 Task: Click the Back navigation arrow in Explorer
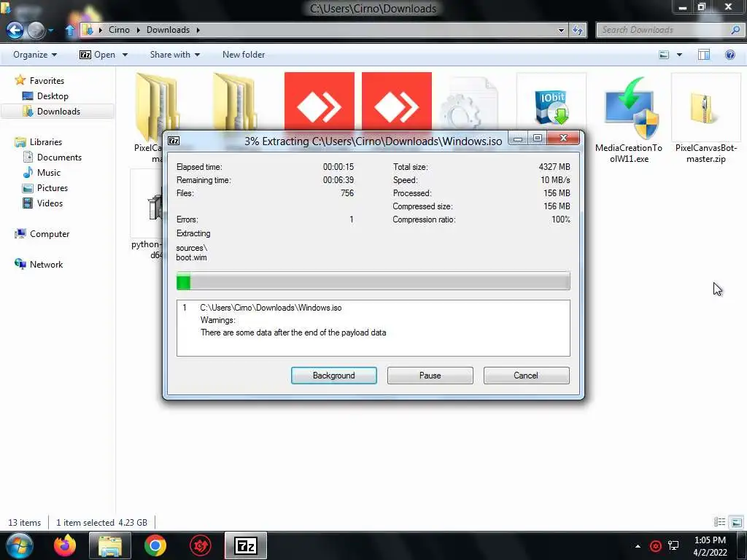coord(15,30)
